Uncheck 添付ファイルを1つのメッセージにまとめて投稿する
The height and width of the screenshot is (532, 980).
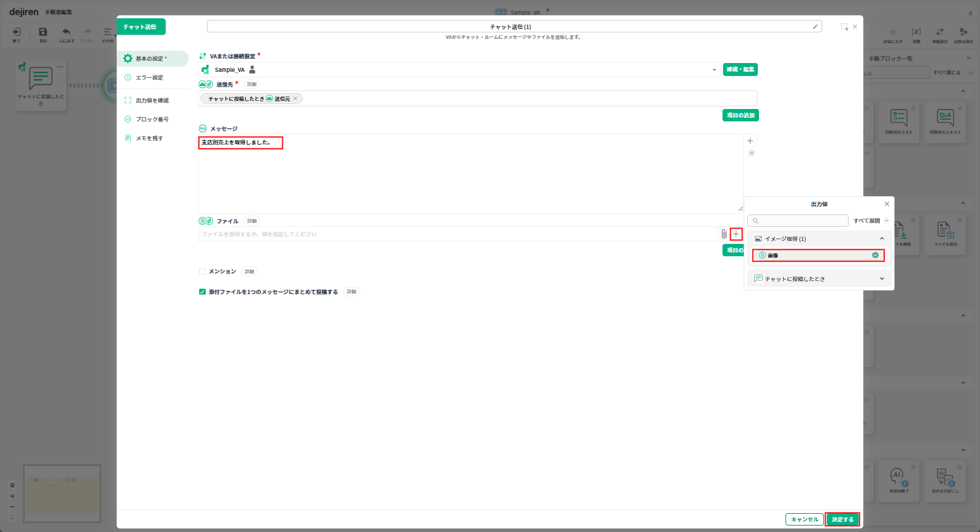202,292
